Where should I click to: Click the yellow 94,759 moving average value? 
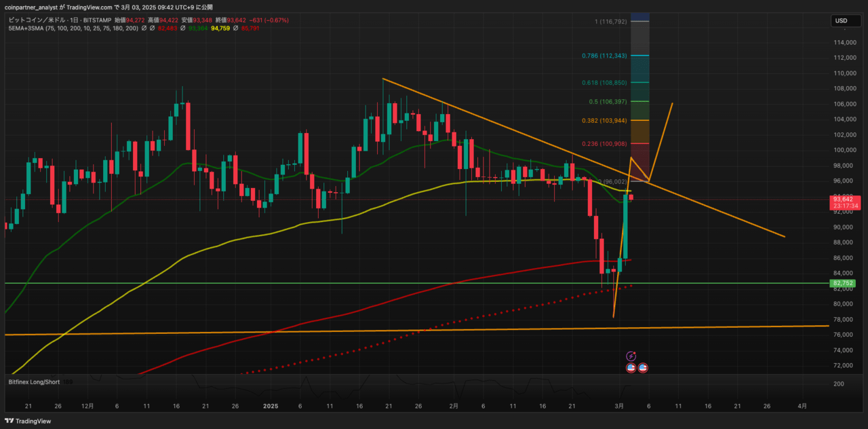click(222, 29)
